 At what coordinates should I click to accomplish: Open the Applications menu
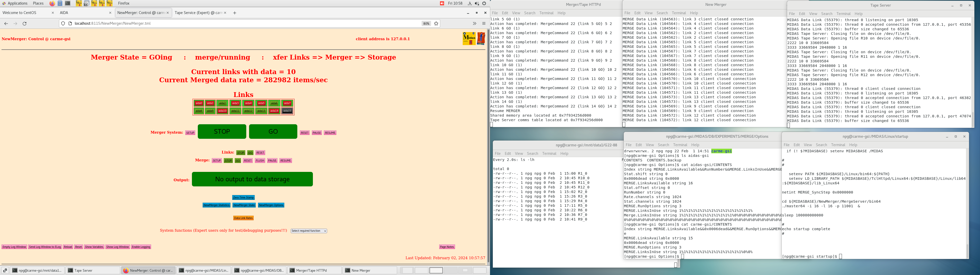18,3
